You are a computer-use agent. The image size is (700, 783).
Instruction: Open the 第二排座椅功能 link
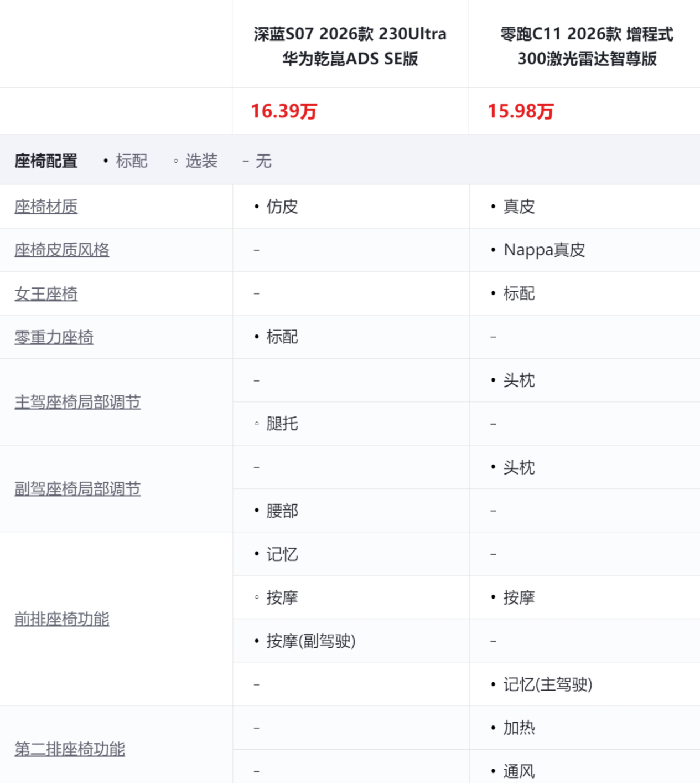(x=70, y=749)
